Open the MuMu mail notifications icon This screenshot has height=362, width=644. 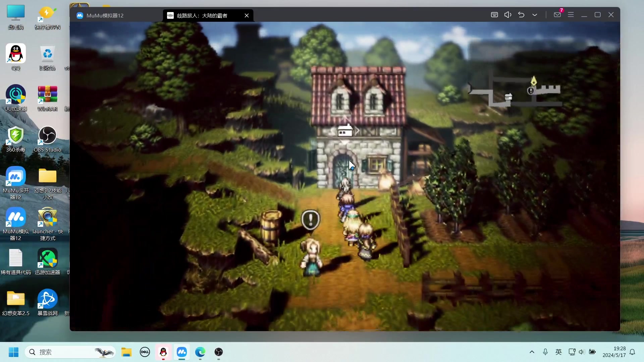(x=557, y=15)
